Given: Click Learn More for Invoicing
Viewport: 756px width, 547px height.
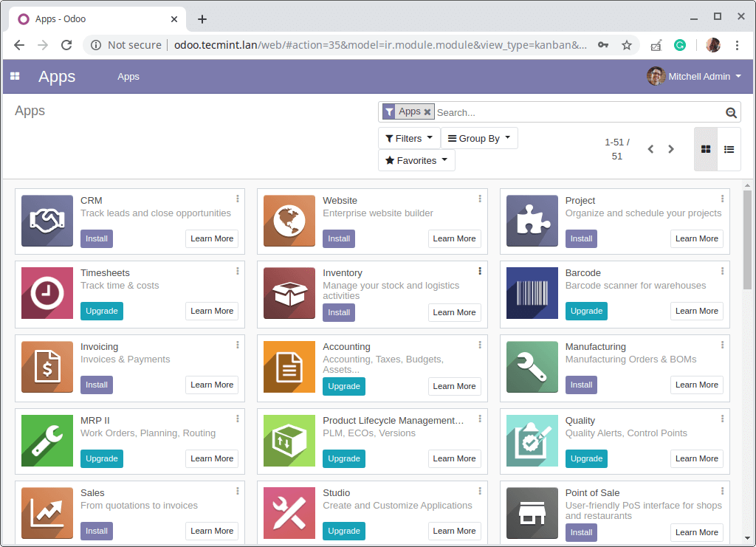Looking at the screenshot, I should coord(212,385).
